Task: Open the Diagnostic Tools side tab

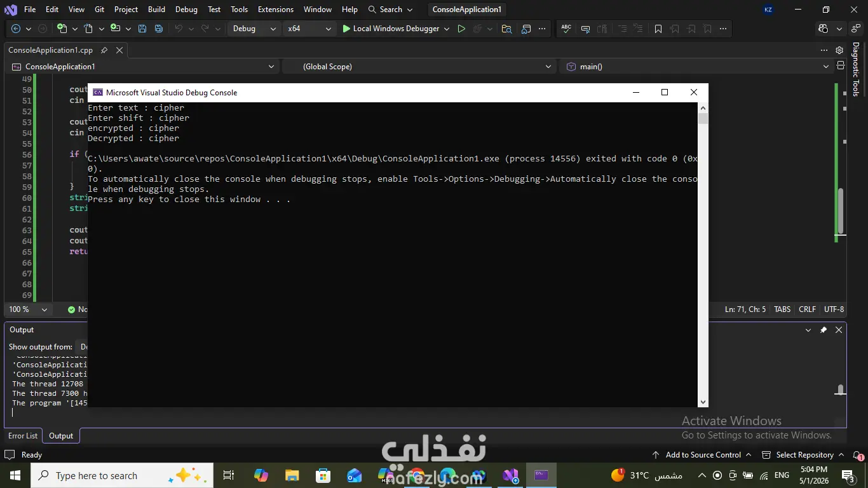Action: point(856,70)
